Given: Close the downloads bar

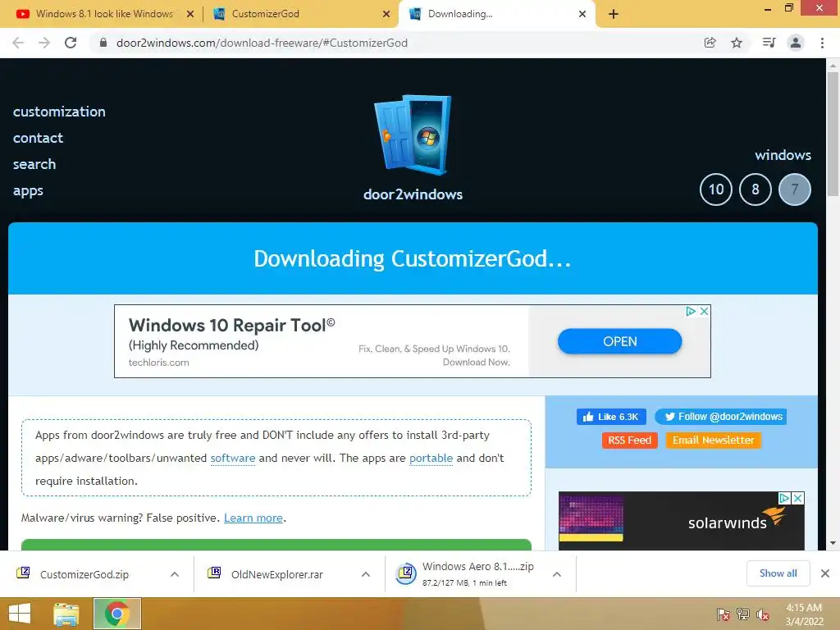Looking at the screenshot, I should click(x=825, y=573).
